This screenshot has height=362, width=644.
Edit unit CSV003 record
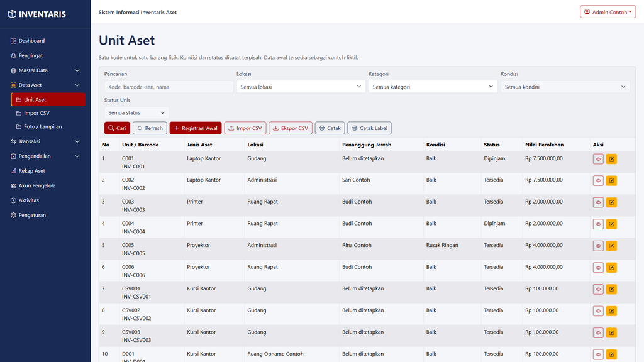pos(611,333)
